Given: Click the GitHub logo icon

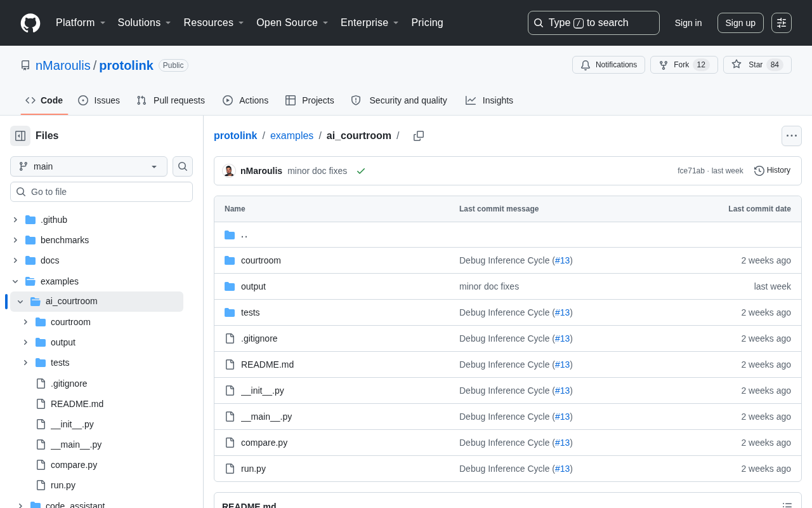Looking at the screenshot, I should coord(30,23).
